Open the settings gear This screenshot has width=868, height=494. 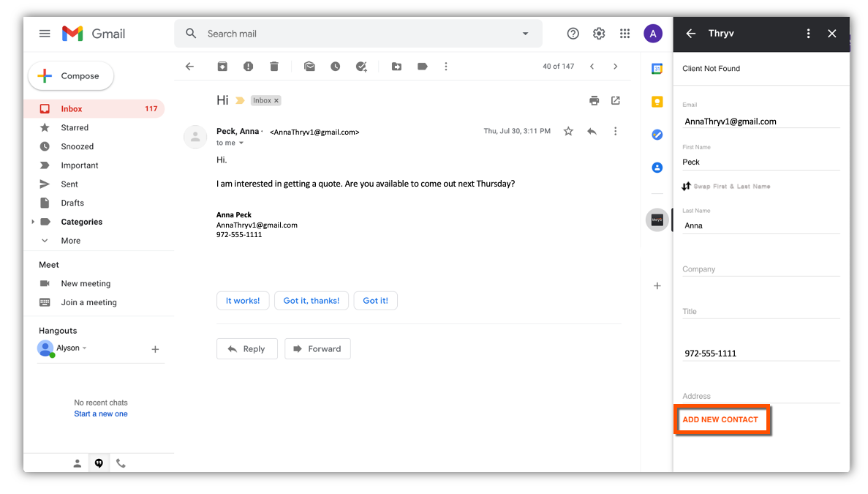coord(599,34)
